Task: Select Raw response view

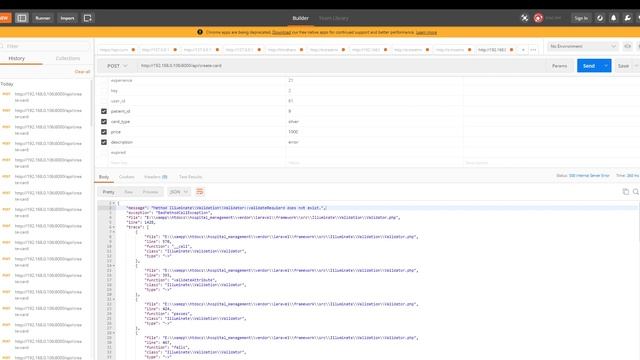Action: 129,192
